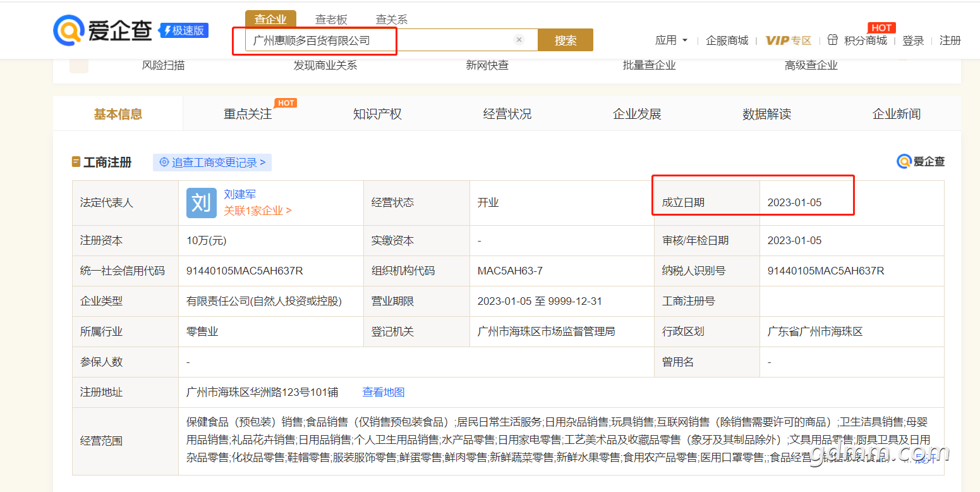
Task: Click 查看地图 link for the address
Action: (x=384, y=392)
